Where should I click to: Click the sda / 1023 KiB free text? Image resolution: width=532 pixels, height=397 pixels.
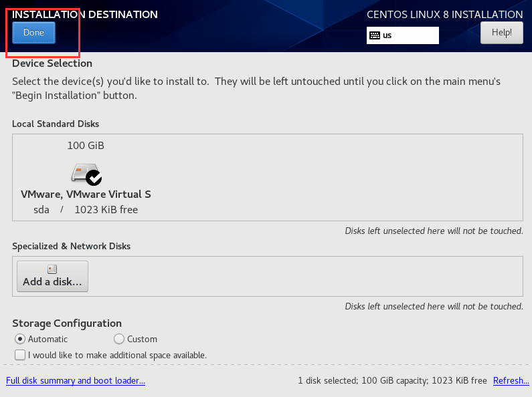coord(86,210)
